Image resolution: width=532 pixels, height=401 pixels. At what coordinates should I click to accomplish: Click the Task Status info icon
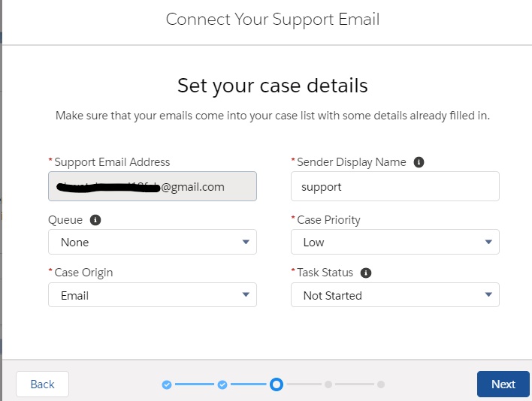click(x=367, y=273)
